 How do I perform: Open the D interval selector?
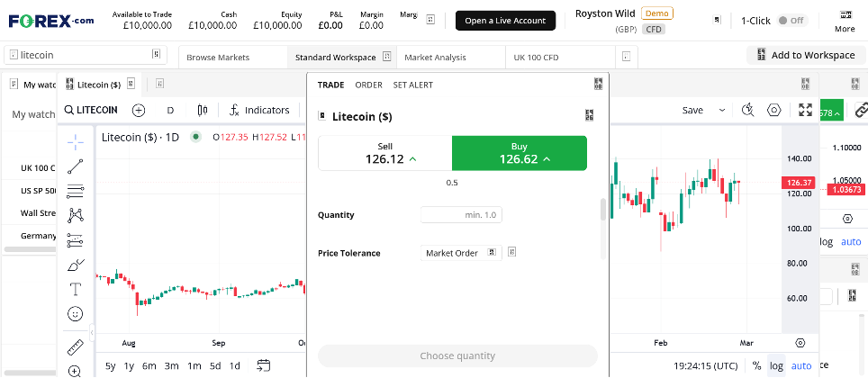(x=170, y=110)
